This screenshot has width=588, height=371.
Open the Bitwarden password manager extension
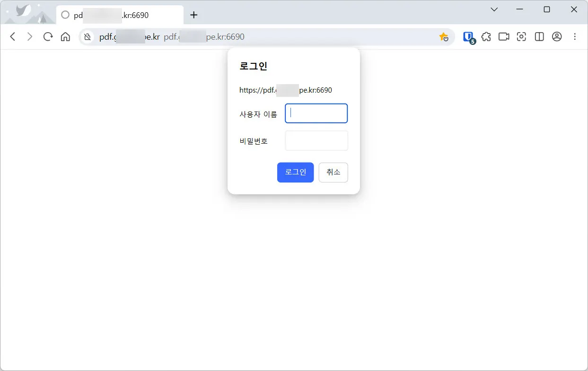tap(468, 36)
